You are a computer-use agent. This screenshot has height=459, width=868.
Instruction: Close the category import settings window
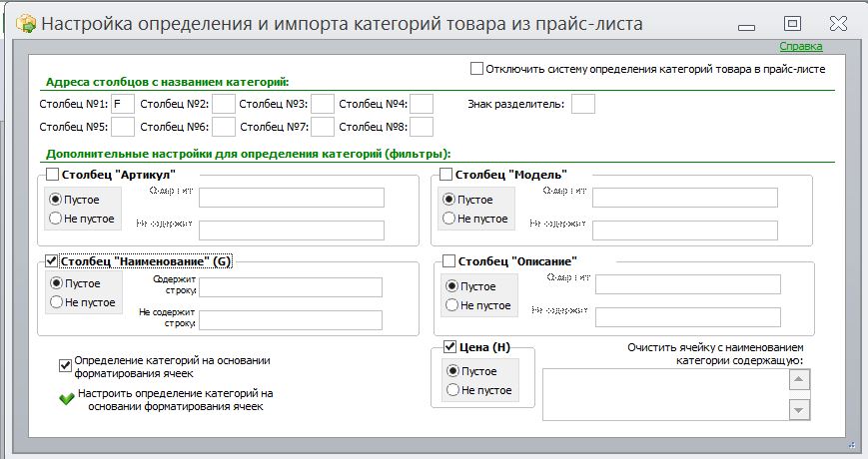838,23
